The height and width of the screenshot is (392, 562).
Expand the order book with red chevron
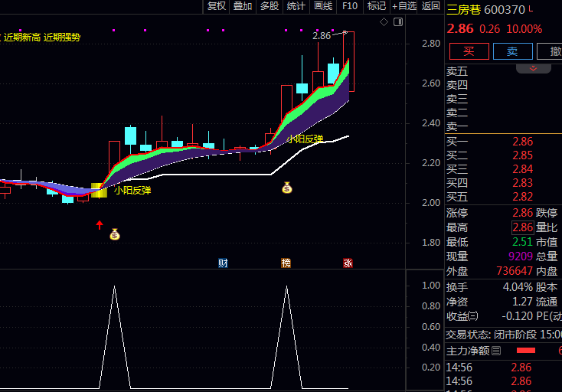pyautogui.click(x=533, y=69)
